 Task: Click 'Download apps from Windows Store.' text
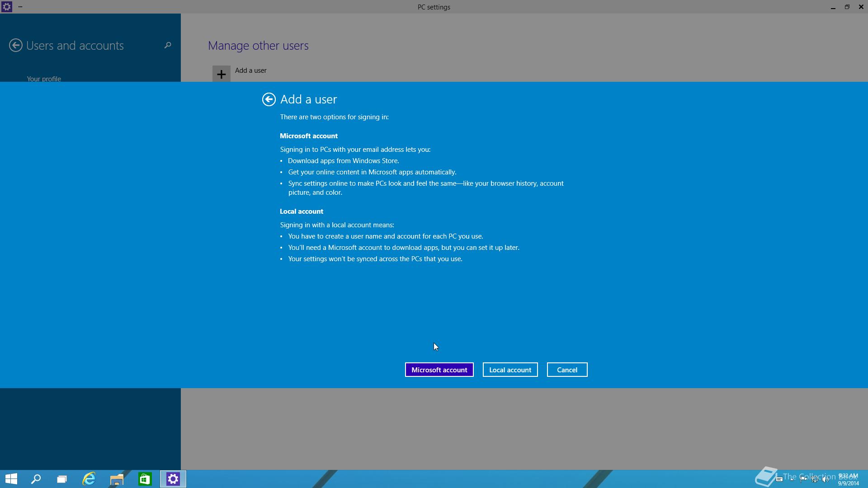tap(344, 161)
